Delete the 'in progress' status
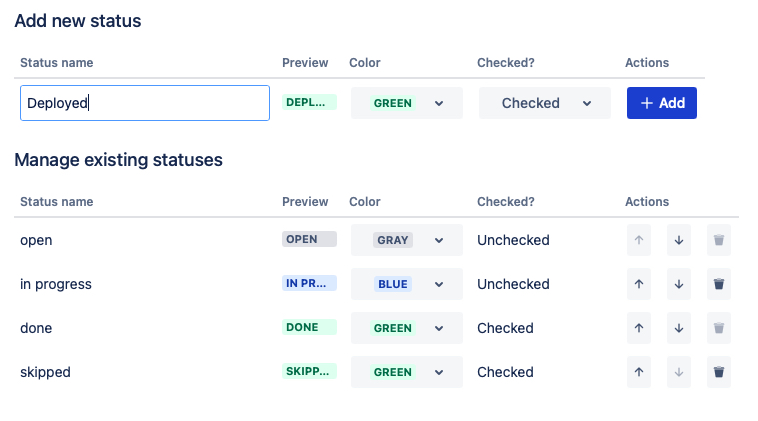Screen dimensions: 758x421 click(718, 284)
